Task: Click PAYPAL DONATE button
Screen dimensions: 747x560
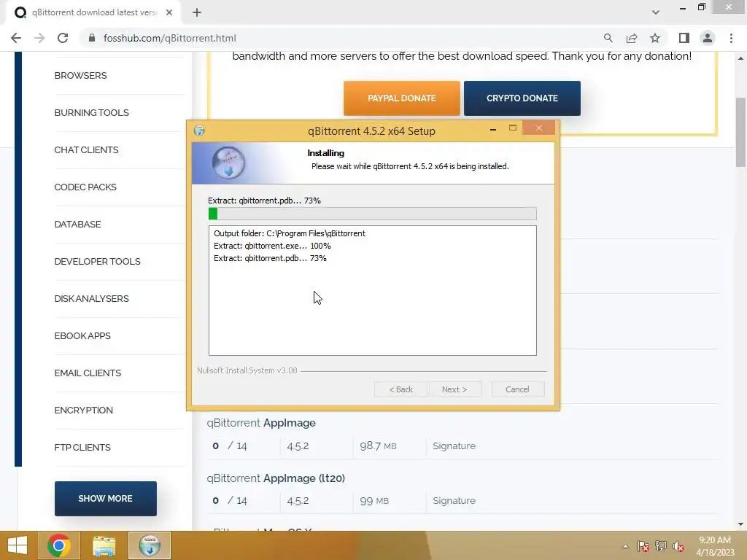Action: [402, 98]
